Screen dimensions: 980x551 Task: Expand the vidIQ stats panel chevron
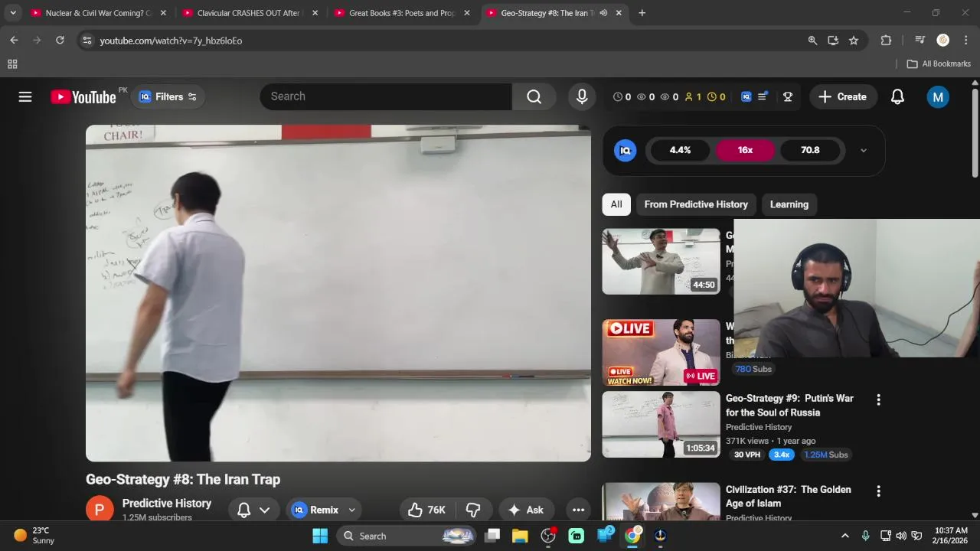click(x=864, y=151)
